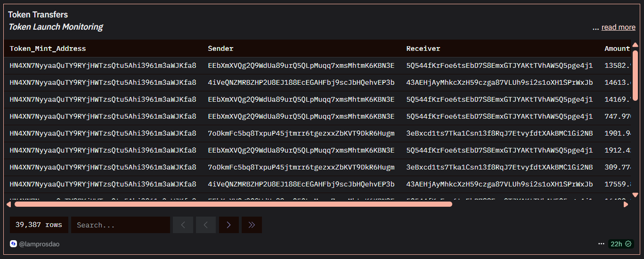Screen dimensions: 644x259
Task: Select the amount cell starting 1901.9
Action: pyautogui.click(x=618, y=133)
